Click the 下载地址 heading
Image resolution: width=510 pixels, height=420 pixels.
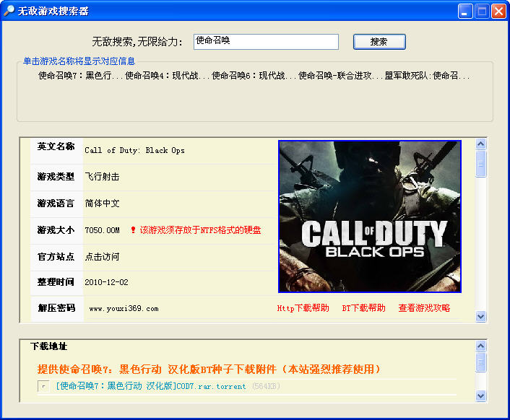tap(49, 346)
